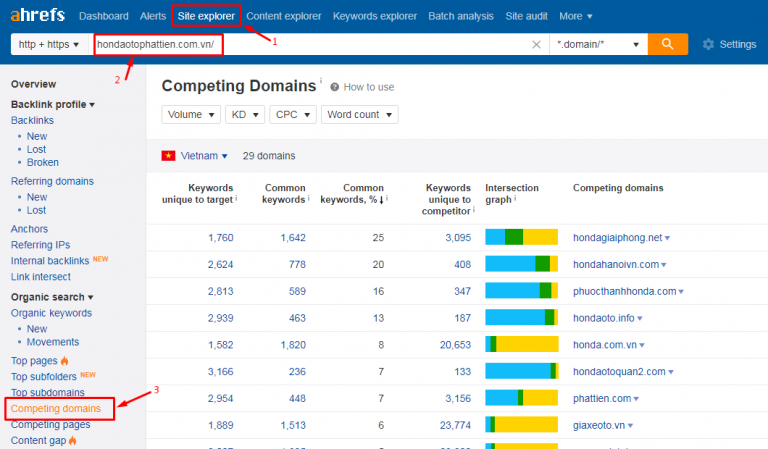Open the *.domain/* mode dropdown

[x=599, y=44]
